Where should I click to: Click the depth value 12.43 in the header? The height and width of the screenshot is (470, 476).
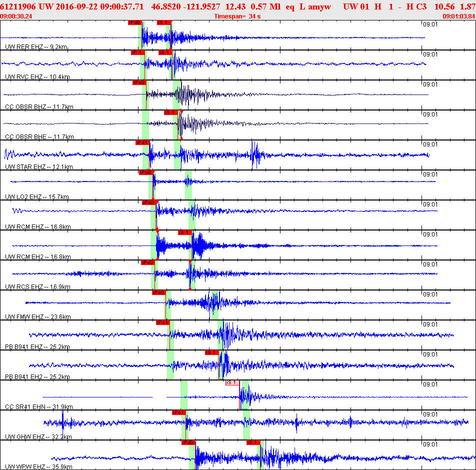pyautogui.click(x=235, y=6)
